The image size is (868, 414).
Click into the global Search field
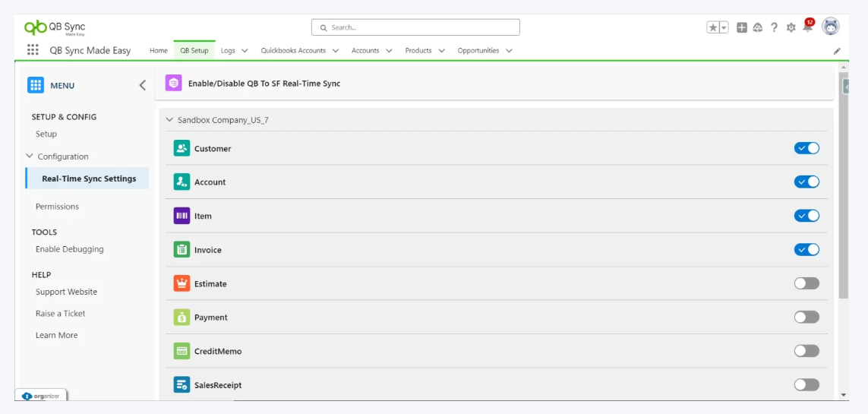click(x=415, y=27)
